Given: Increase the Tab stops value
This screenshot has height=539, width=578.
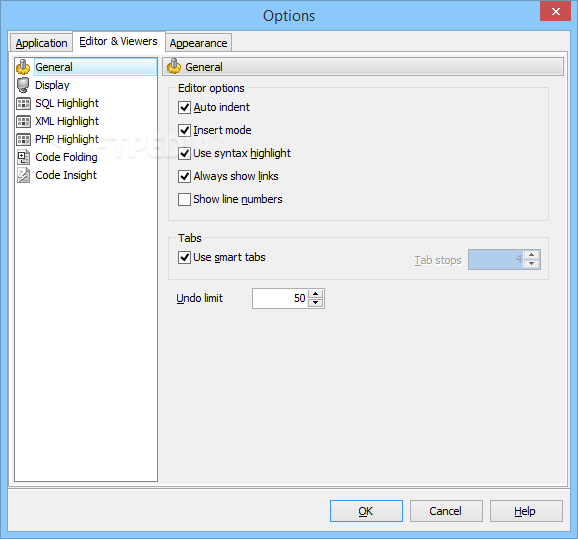Looking at the screenshot, I should point(532,255).
